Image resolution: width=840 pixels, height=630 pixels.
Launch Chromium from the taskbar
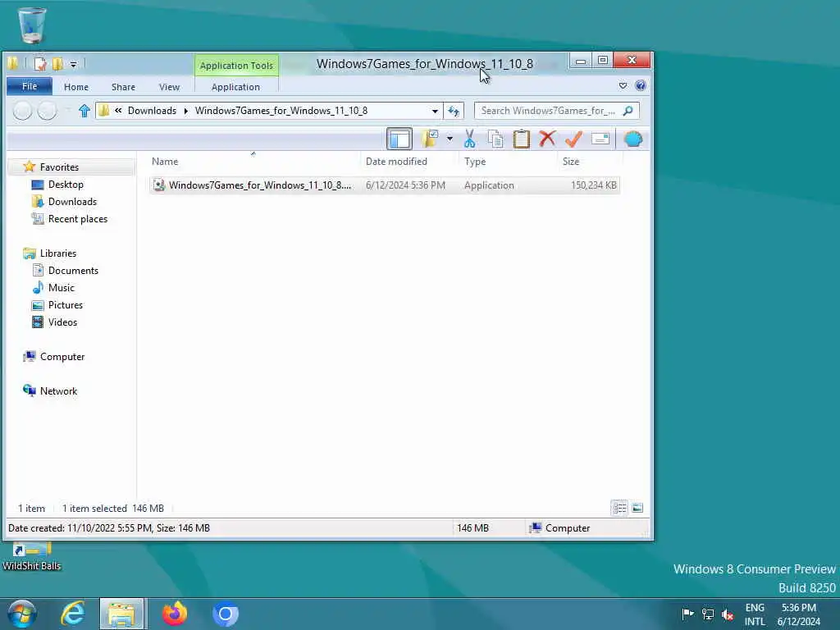225,614
